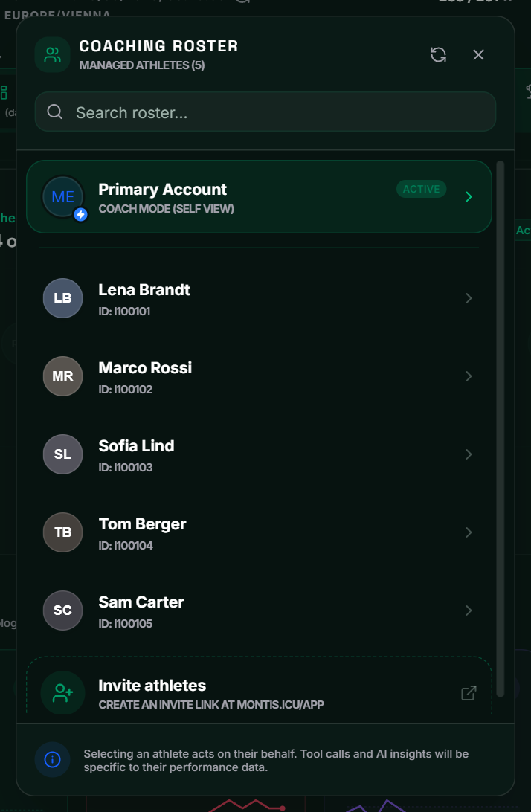Click the ACTIVE status badge
531x812 pixels.
click(421, 189)
